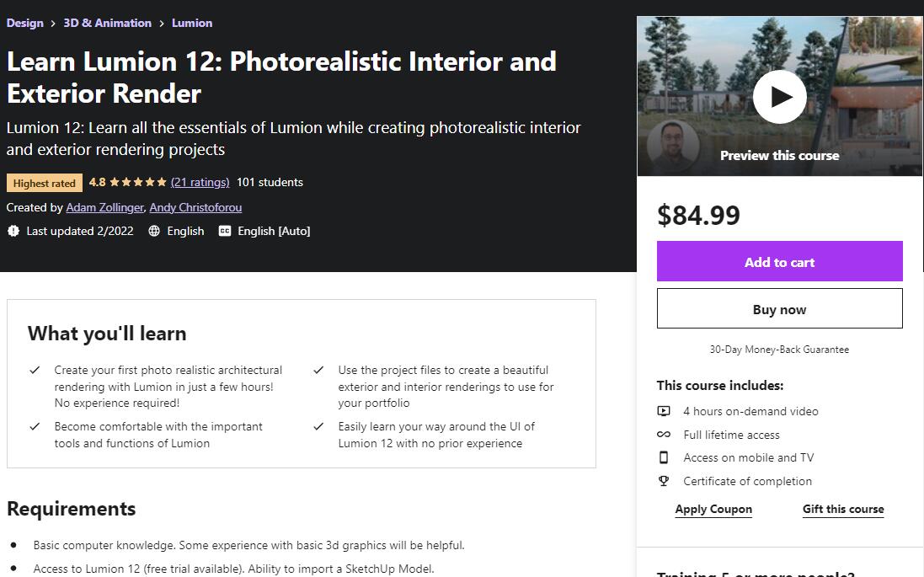Click the last updated badge icon
This screenshot has width=924, height=577.
point(13,231)
